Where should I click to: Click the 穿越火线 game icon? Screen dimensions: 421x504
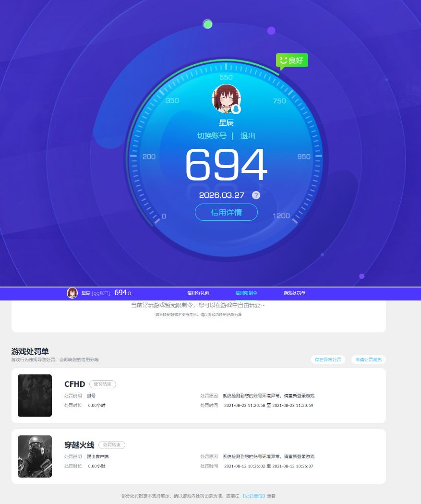click(35, 456)
